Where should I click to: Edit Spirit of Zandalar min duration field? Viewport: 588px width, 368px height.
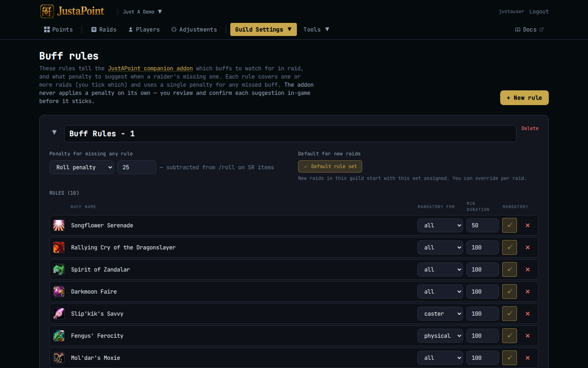(483, 269)
